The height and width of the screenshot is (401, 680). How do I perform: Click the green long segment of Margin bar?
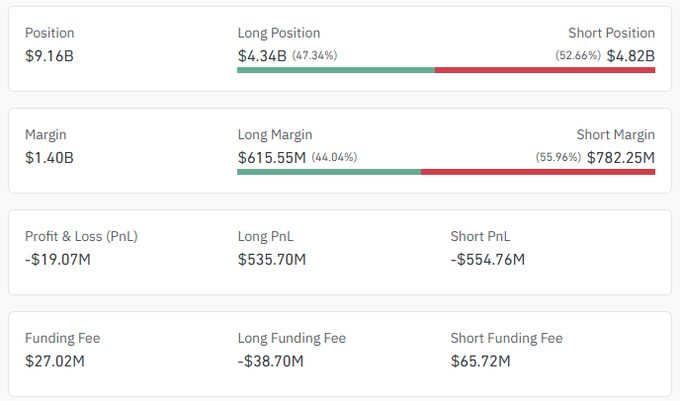tap(329, 172)
